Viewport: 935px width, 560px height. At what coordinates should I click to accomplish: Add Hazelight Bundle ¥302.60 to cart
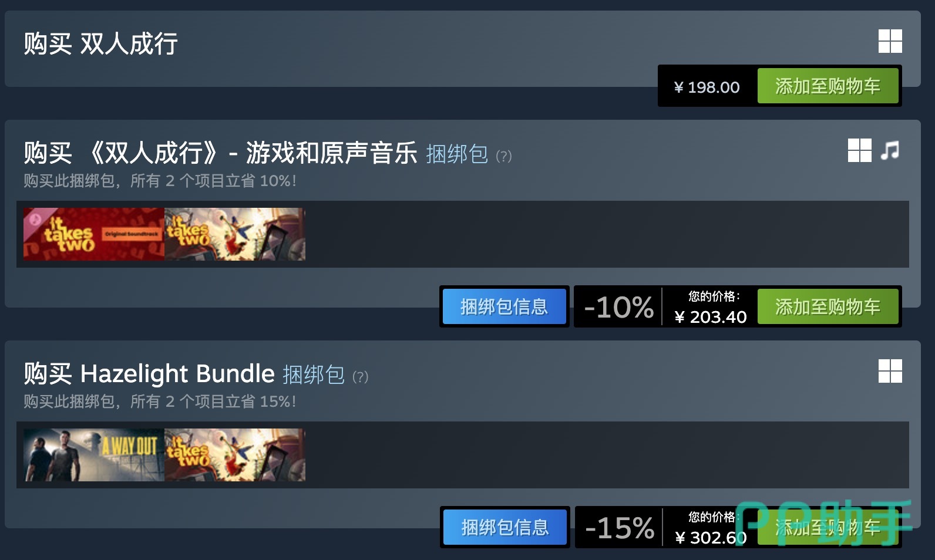coord(828,527)
